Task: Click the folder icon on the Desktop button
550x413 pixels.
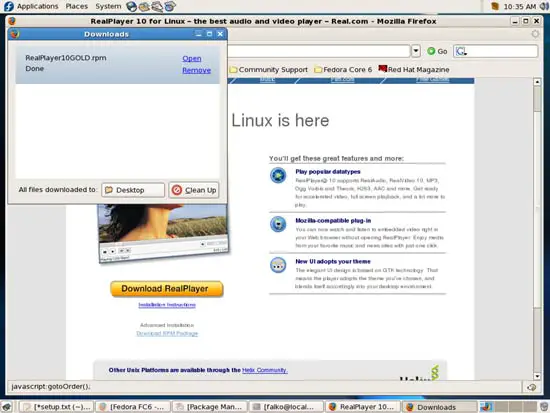Action: (x=109, y=190)
